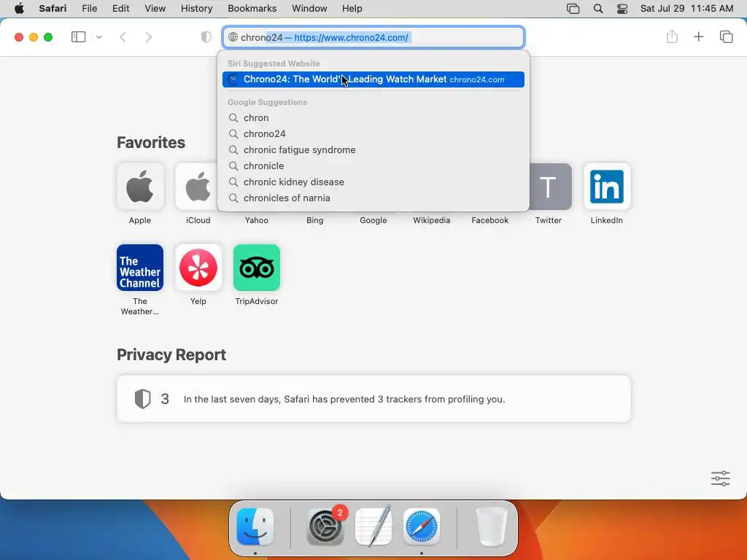Click the Bing favorite label
This screenshot has width=747, height=560.
315,220
